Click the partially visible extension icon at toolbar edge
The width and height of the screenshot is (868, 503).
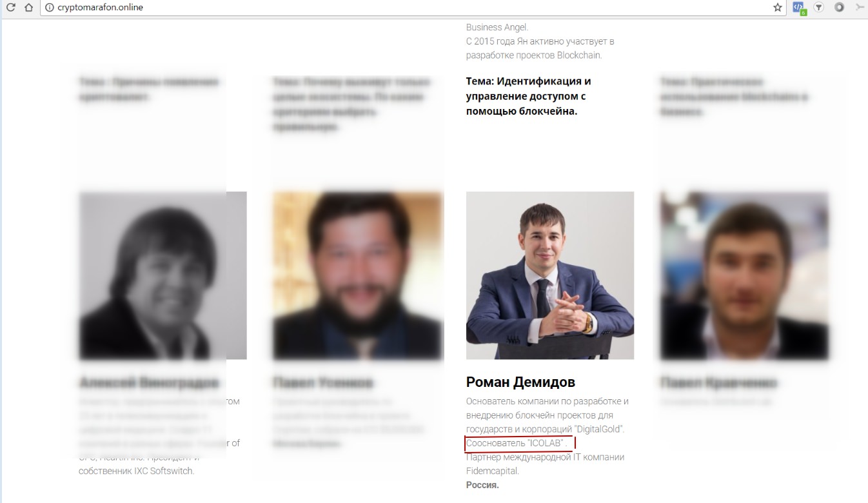point(860,8)
